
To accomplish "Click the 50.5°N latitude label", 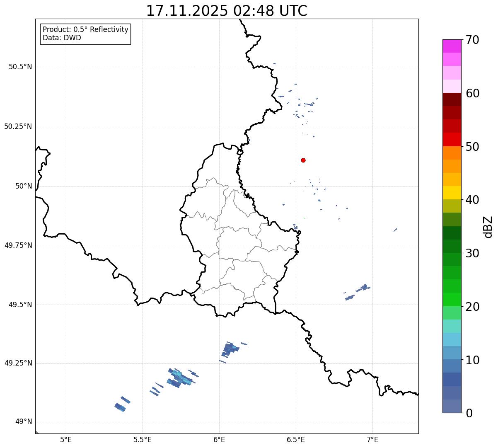I will tap(20, 67).
